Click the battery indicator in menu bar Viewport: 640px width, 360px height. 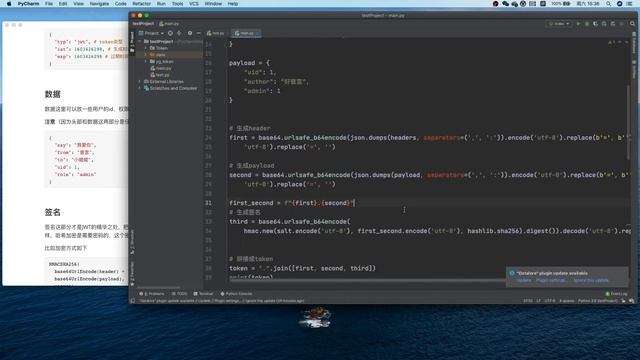561,4
